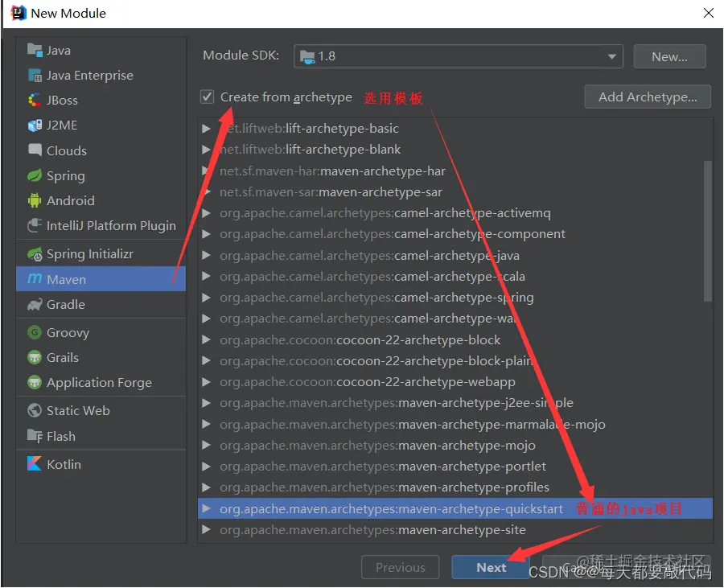The image size is (724, 588).
Task: Pick the Grails icon
Action: point(35,357)
